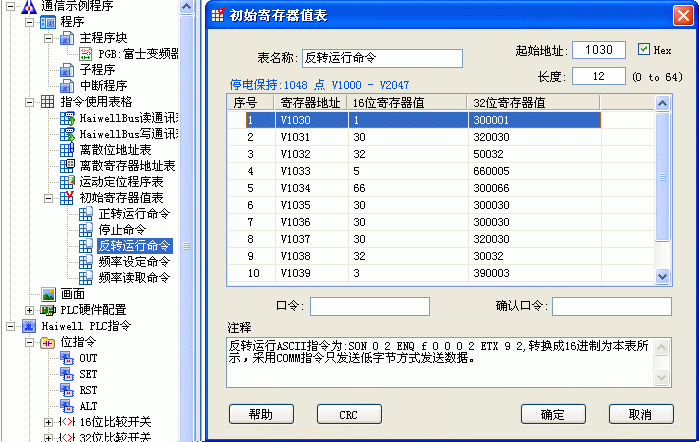This screenshot has height=442, width=699.
Task: Click the PGB 富士变频器 program block icon
Action: pos(86,54)
